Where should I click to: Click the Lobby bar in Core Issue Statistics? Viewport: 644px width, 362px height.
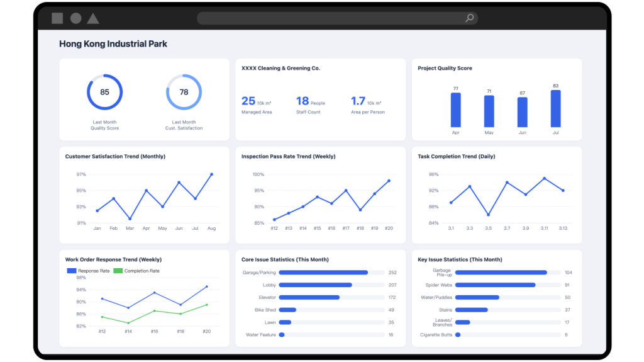point(315,285)
